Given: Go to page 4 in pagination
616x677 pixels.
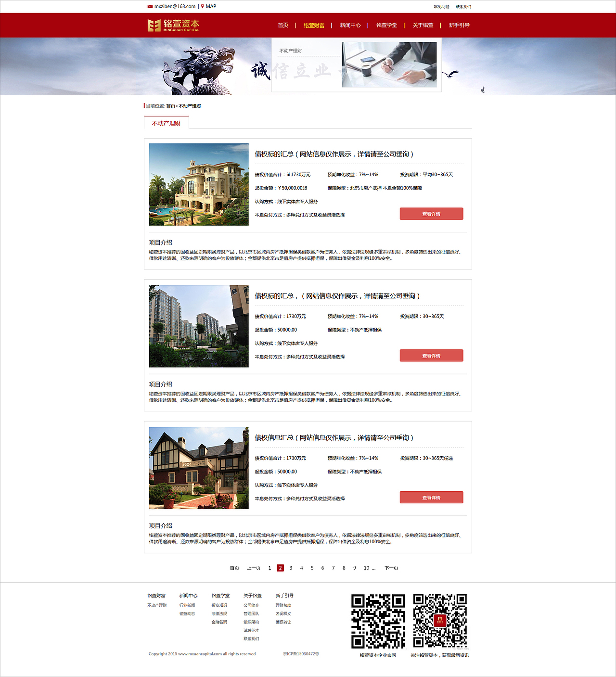Looking at the screenshot, I should [302, 568].
